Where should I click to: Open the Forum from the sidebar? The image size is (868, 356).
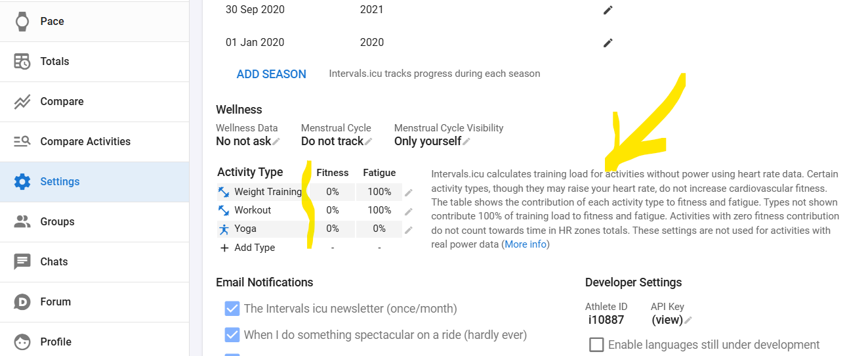(55, 301)
